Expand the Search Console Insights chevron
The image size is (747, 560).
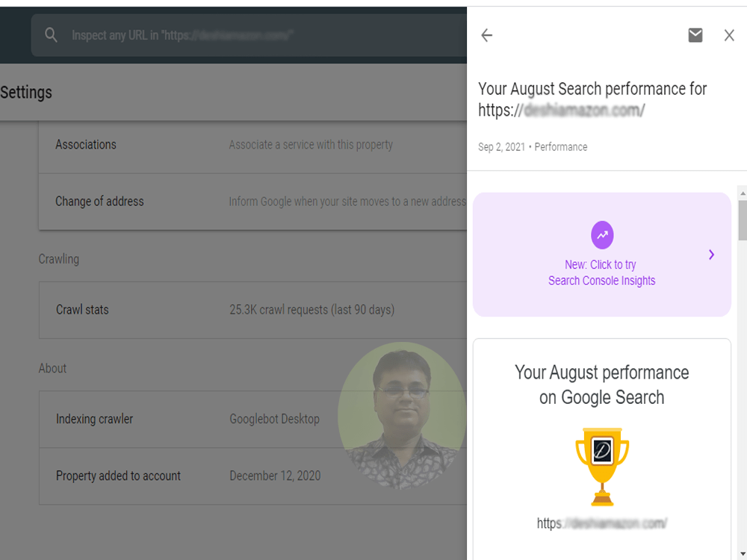pos(711,255)
